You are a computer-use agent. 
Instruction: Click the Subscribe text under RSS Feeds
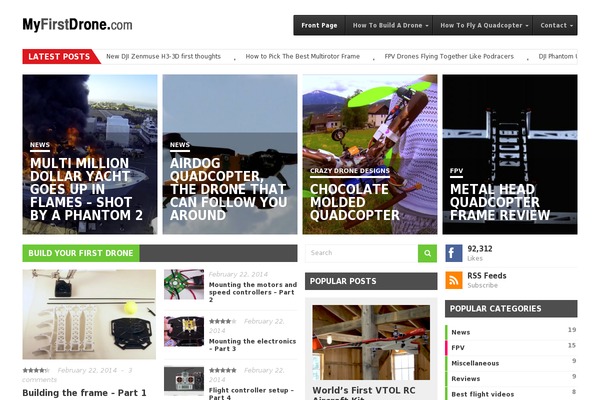483,286
